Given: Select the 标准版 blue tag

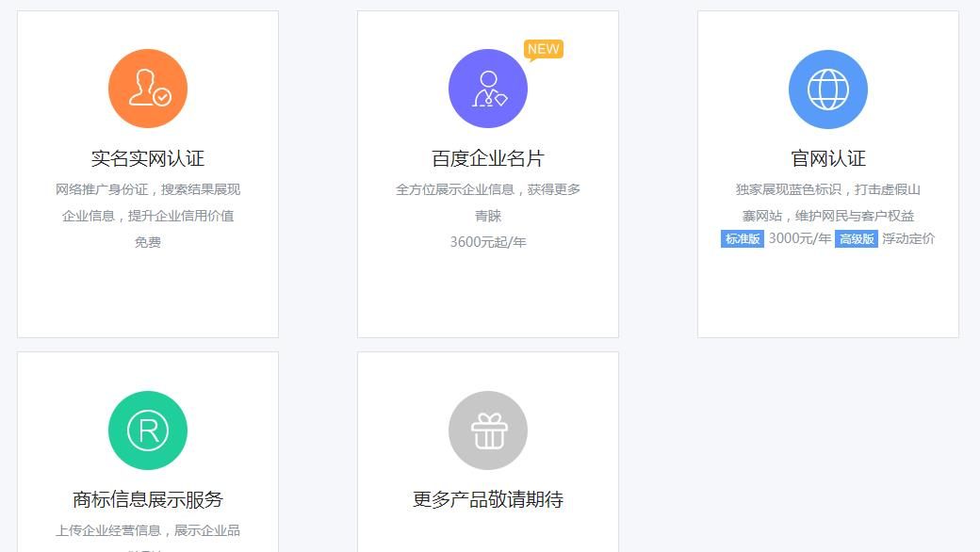Looking at the screenshot, I should (743, 239).
